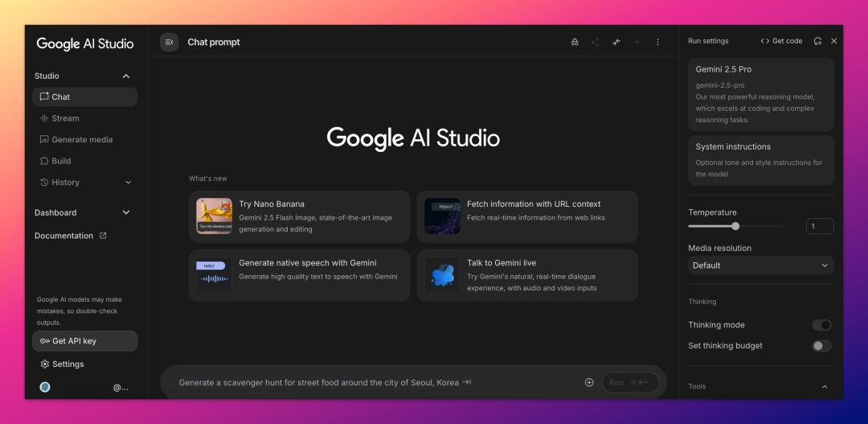Click the Build icon in sidebar
Image resolution: width=868 pixels, height=424 pixels.
(x=44, y=161)
